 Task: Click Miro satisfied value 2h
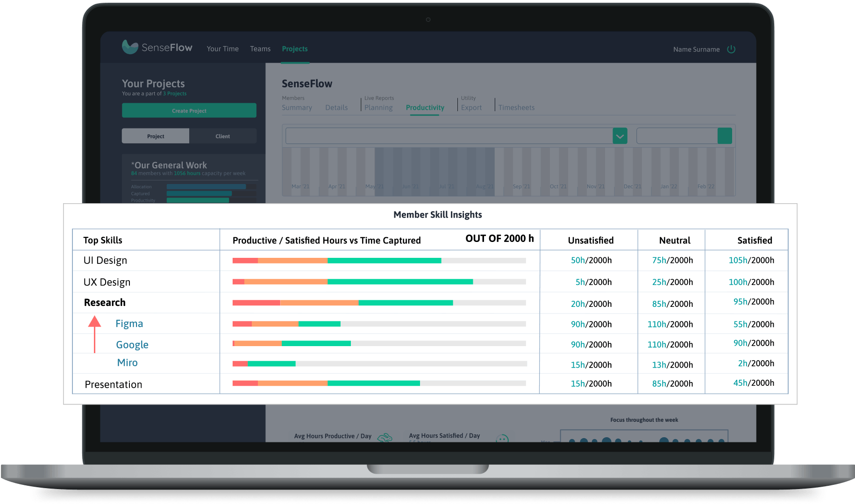tap(743, 363)
